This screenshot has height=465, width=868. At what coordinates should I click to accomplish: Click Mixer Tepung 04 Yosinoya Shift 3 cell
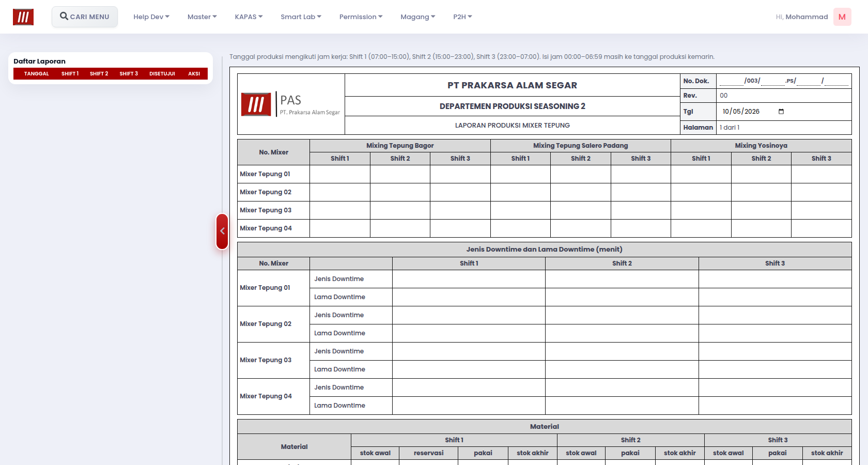click(822, 228)
